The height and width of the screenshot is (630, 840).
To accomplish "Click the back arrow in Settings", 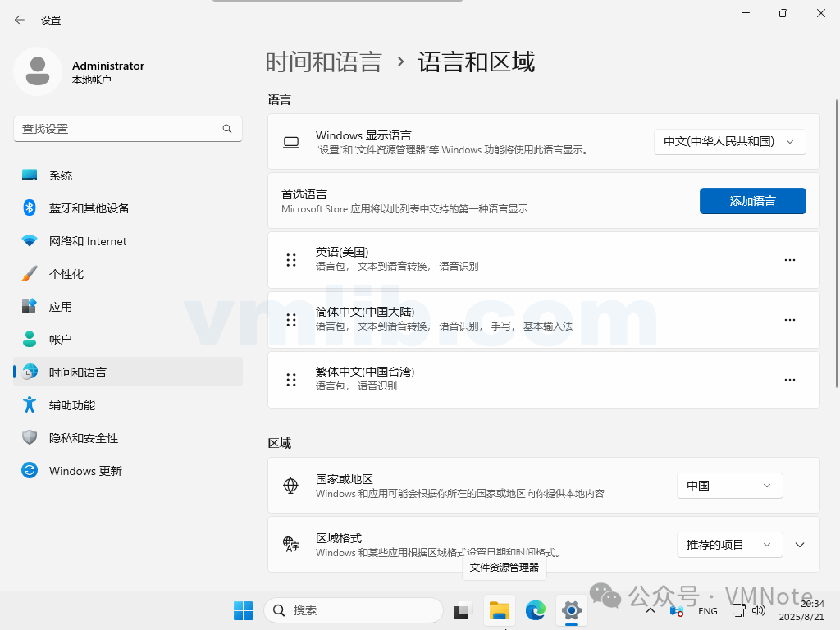I will [x=20, y=20].
